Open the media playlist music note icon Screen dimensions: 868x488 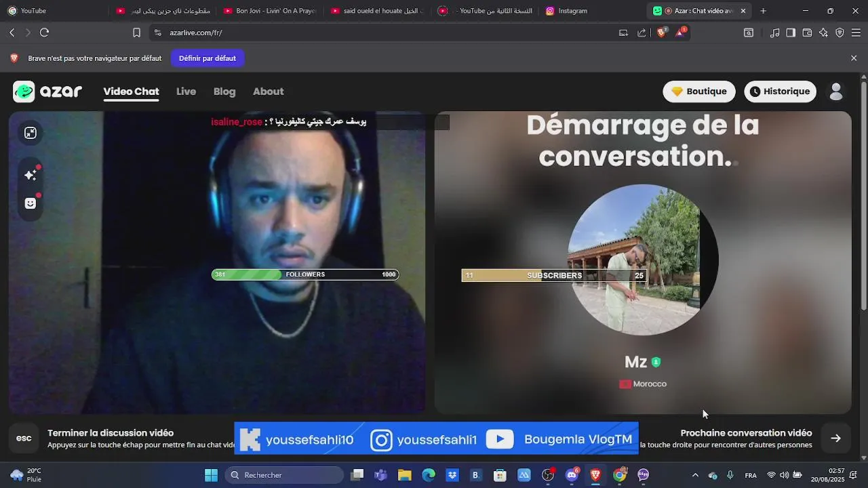[x=774, y=33]
